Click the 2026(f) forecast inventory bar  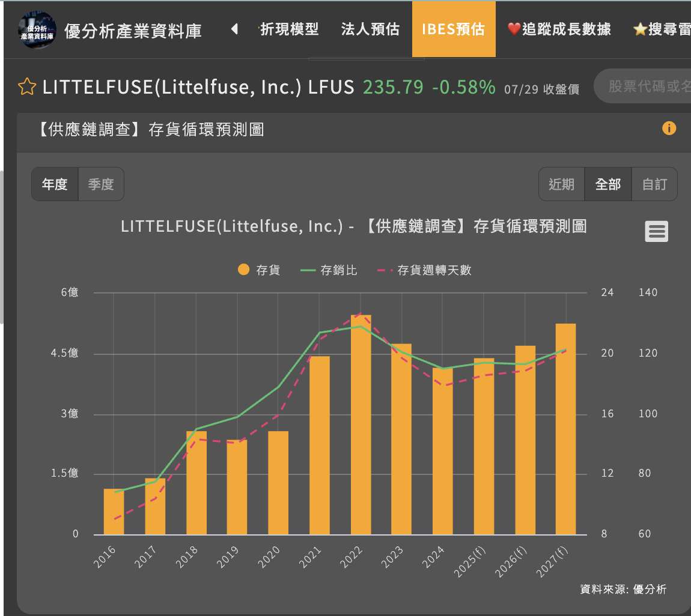[525, 440]
